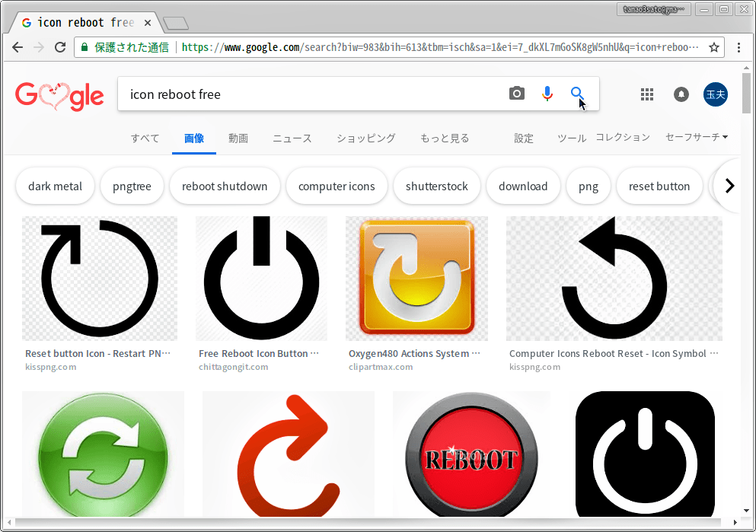Filter by 'reboot shutdown' chip
This screenshot has height=532, width=756.
tap(224, 186)
